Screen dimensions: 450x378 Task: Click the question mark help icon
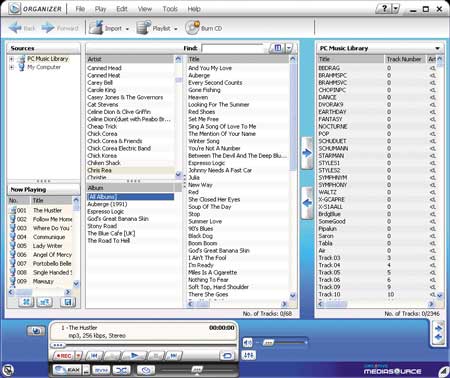384,9
